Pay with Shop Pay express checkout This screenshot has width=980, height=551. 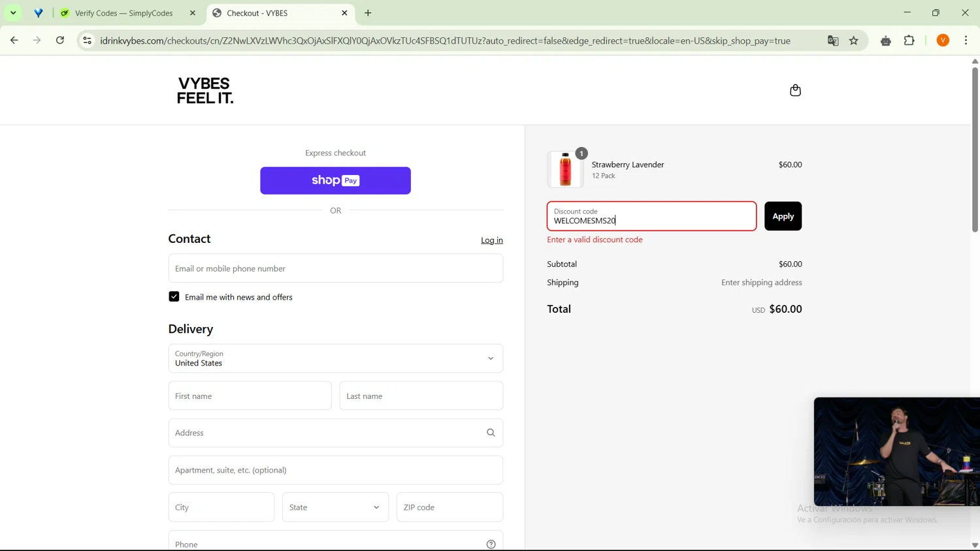[335, 181]
